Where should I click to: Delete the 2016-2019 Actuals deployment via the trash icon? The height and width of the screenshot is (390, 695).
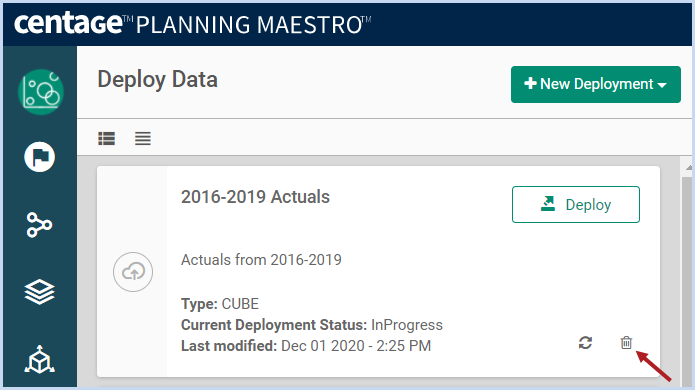pyautogui.click(x=626, y=342)
